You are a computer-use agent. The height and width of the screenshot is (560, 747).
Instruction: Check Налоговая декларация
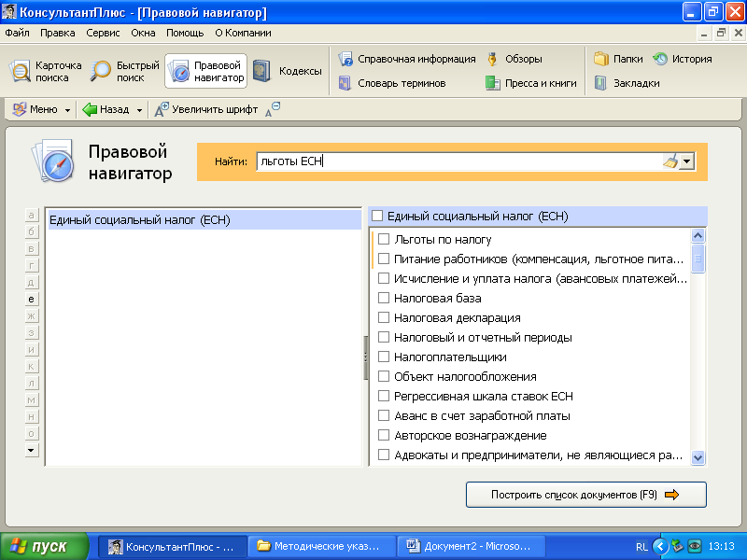click(384, 317)
